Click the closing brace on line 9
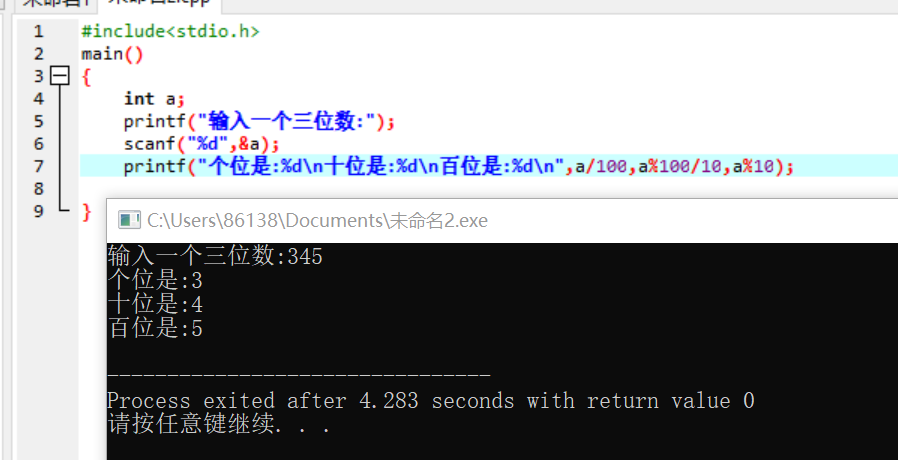 (86, 211)
